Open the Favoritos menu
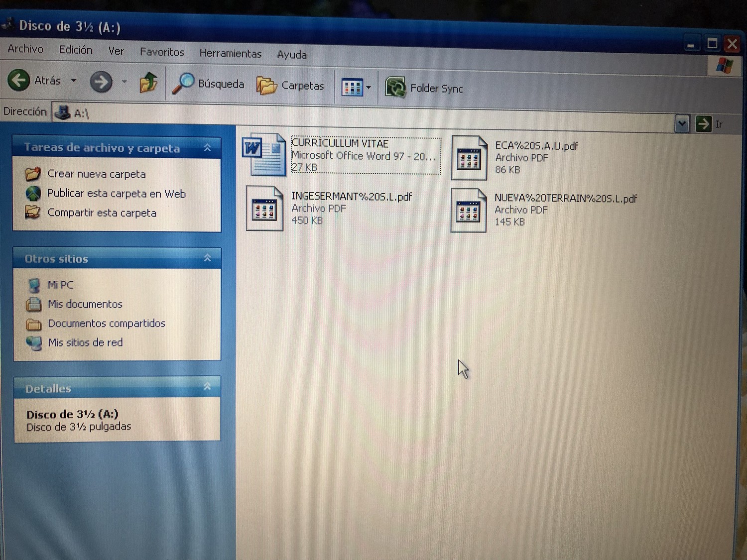This screenshot has height=560, width=747. point(162,52)
